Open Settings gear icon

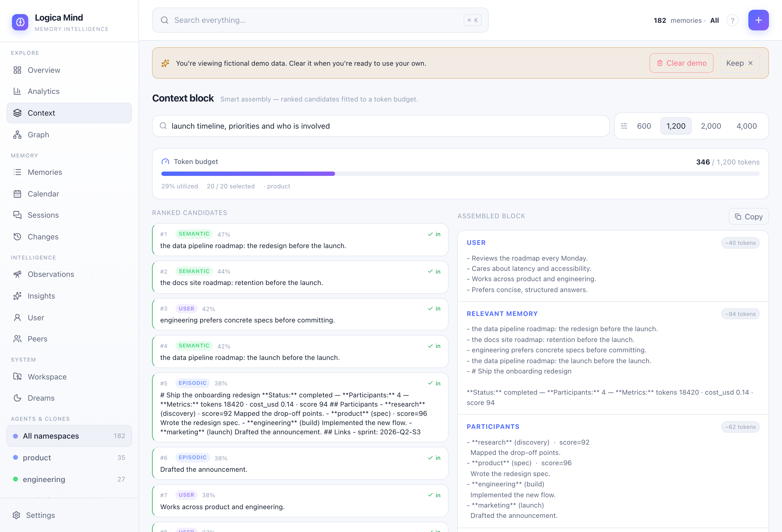16,515
